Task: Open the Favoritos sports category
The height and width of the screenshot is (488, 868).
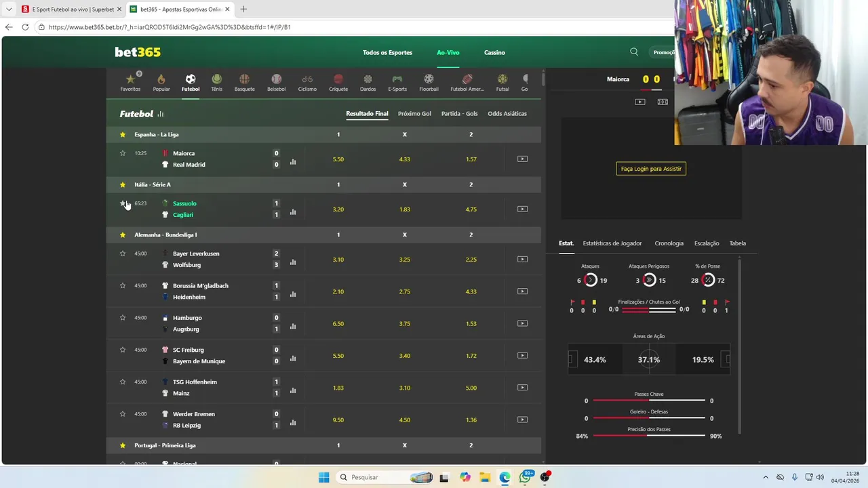Action: pos(130,83)
